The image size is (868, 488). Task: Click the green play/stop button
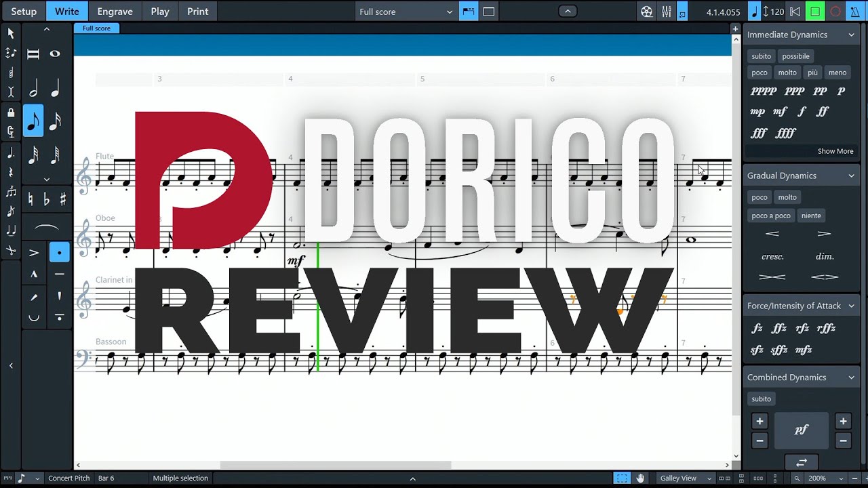pos(815,12)
